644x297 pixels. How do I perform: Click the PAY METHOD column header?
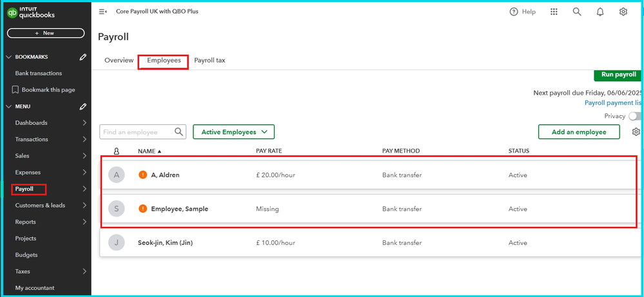coord(401,151)
